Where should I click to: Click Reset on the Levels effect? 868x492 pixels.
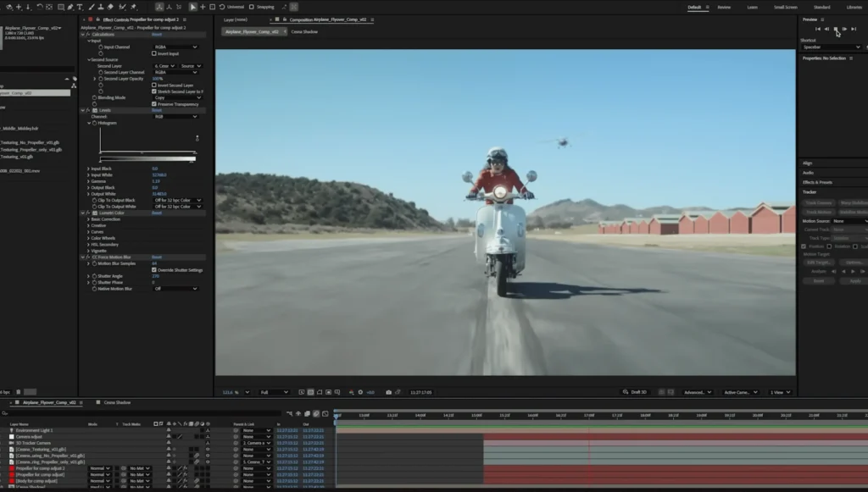tap(156, 110)
